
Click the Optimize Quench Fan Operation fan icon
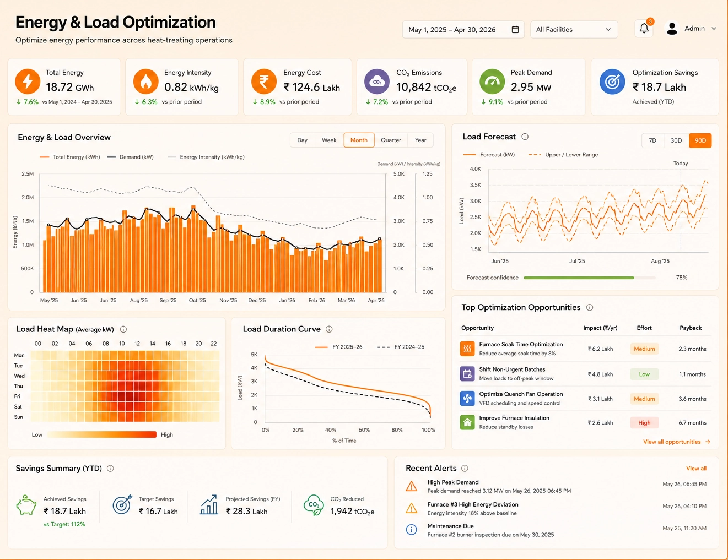click(467, 398)
